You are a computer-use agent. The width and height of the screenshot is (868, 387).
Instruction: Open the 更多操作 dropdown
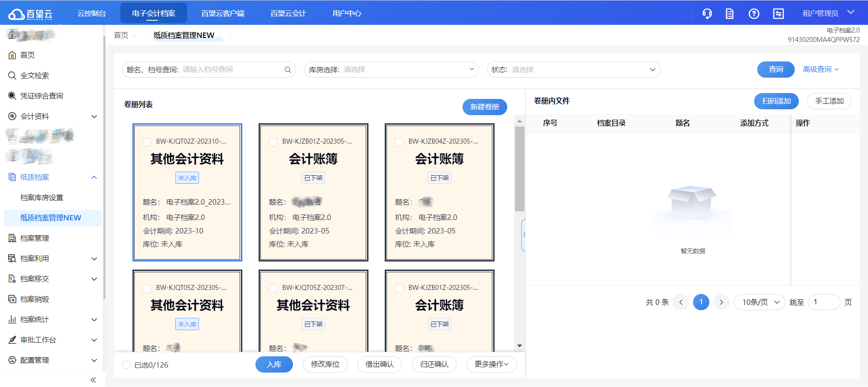pos(492,364)
